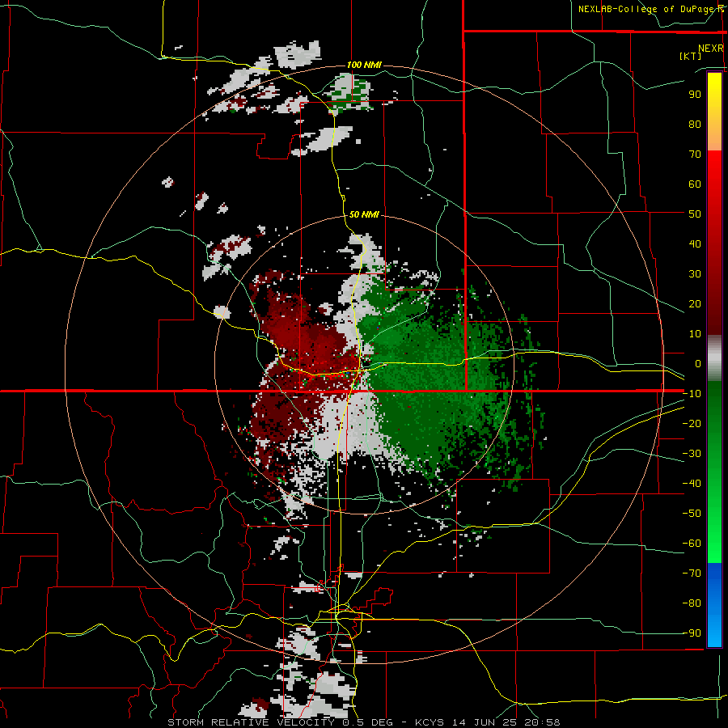Click the [KT] units label
This screenshot has width=728, height=728.
(691, 56)
